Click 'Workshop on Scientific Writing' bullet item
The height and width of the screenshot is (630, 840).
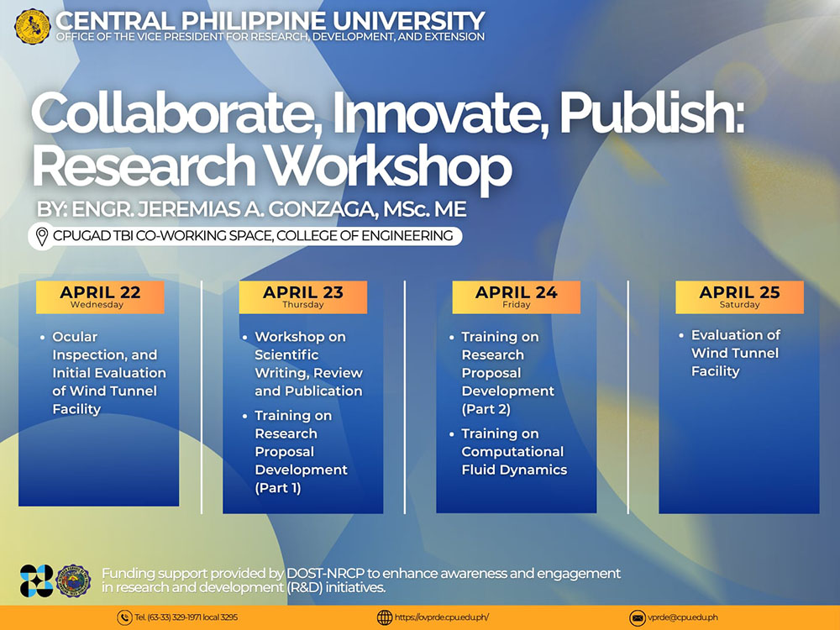coord(308,364)
